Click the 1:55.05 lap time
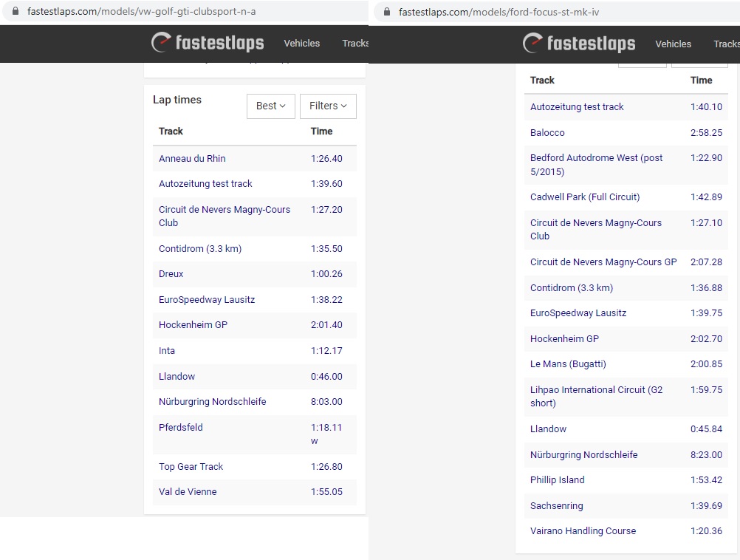 pos(326,491)
